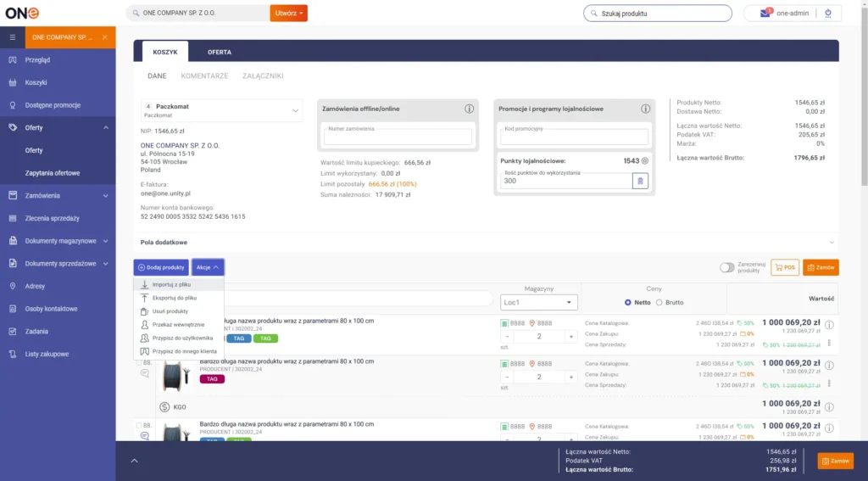Close the ONE COMPANY orange tab
Image resolution: width=868 pixels, height=481 pixels.
(x=104, y=37)
